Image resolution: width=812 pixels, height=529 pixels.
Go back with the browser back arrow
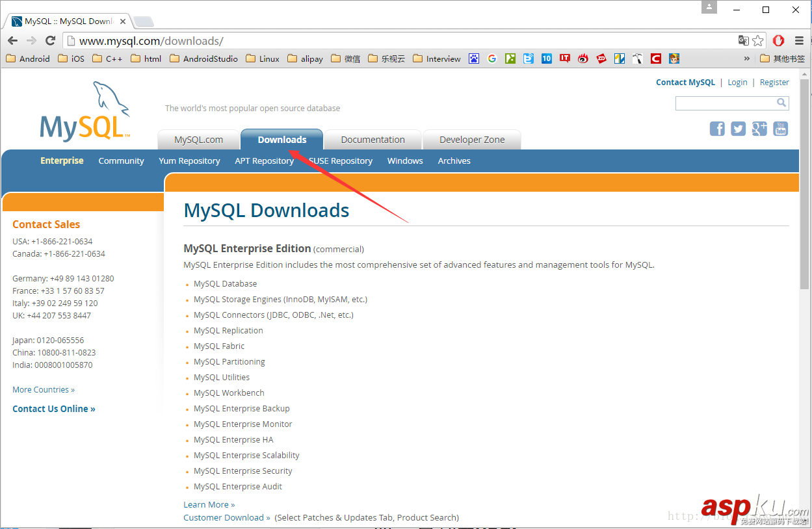[12, 41]
